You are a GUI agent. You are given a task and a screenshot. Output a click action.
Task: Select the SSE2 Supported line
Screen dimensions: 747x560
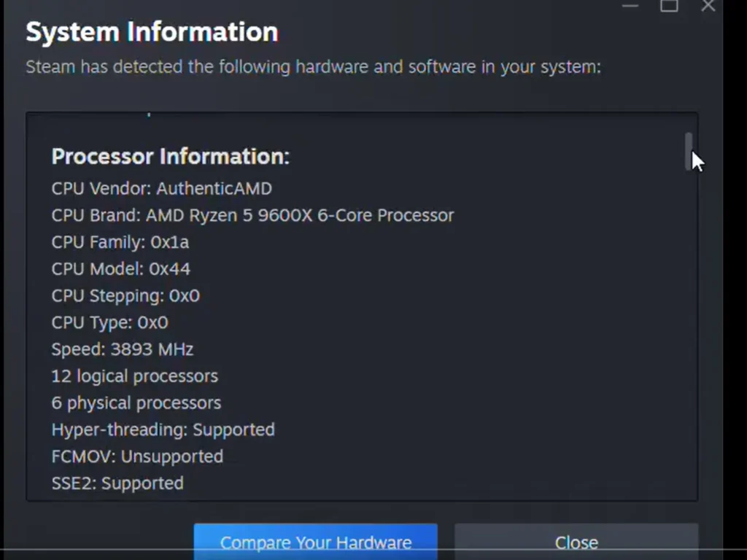117,483
